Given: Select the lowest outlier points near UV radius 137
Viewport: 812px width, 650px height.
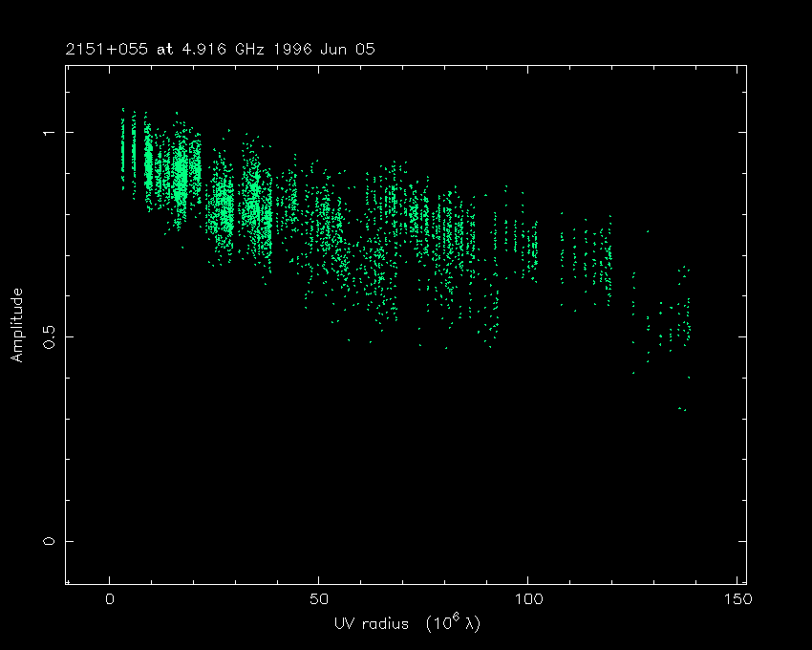Looking at the screenshot, I should click(x=682, y=409).
